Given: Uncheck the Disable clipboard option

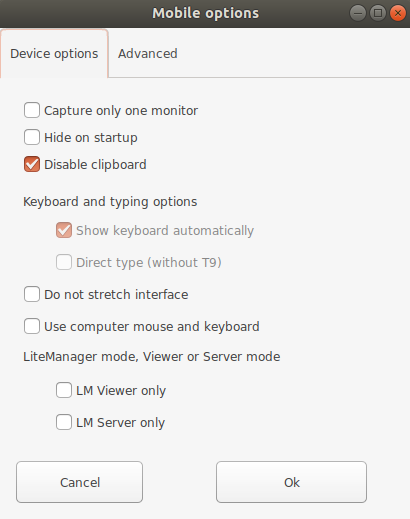Looking at the screenshot, I should coord(32,164).
